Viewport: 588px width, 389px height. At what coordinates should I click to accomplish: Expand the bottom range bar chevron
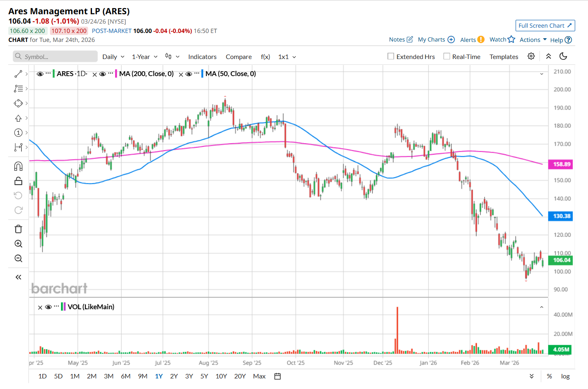point(531,376)
